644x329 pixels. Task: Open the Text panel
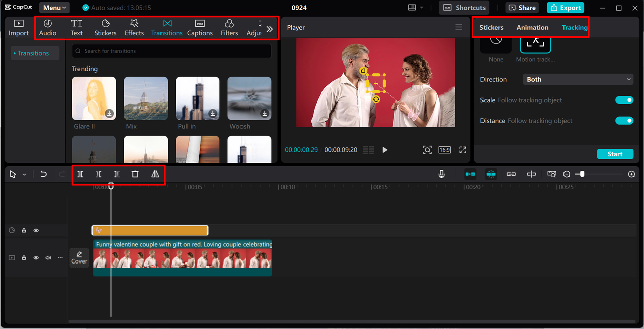tap(76, 28)
